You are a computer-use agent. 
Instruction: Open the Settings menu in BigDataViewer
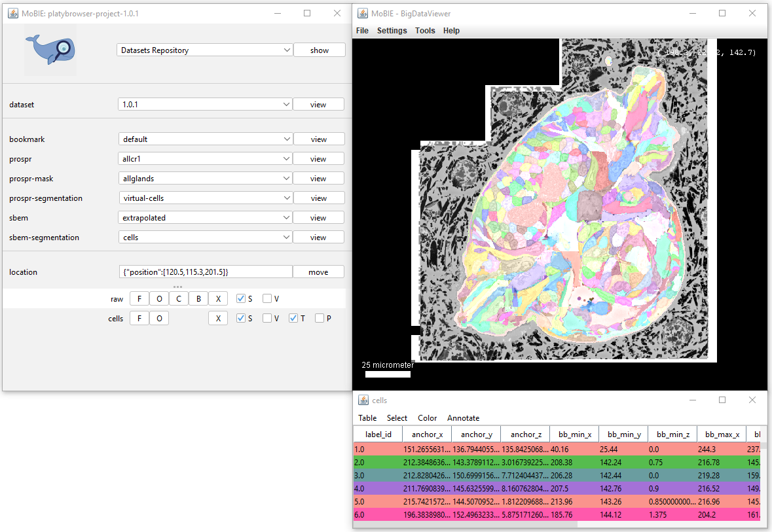392,31
